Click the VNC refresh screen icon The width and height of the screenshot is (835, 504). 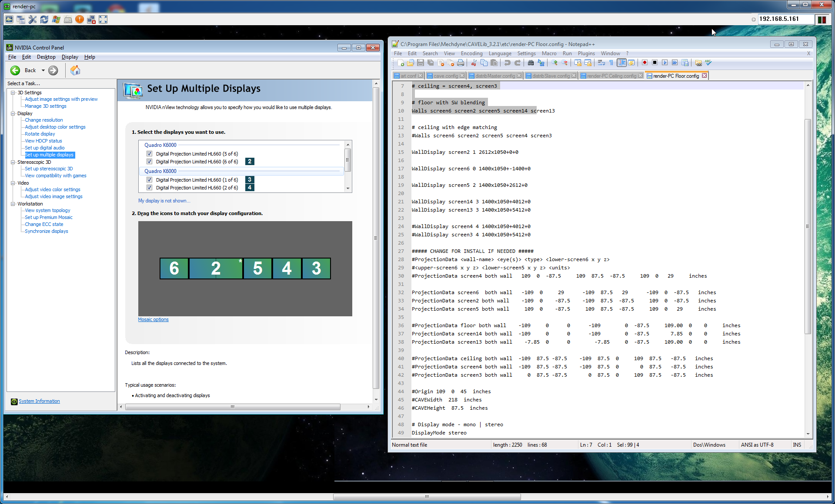(x=44, y=20)
